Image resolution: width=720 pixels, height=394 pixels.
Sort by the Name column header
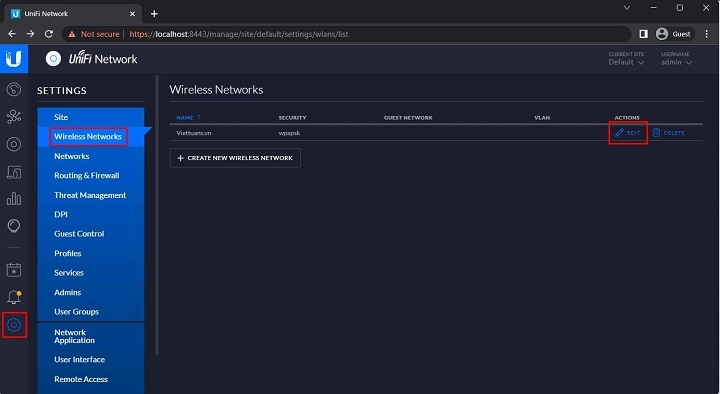188,118
